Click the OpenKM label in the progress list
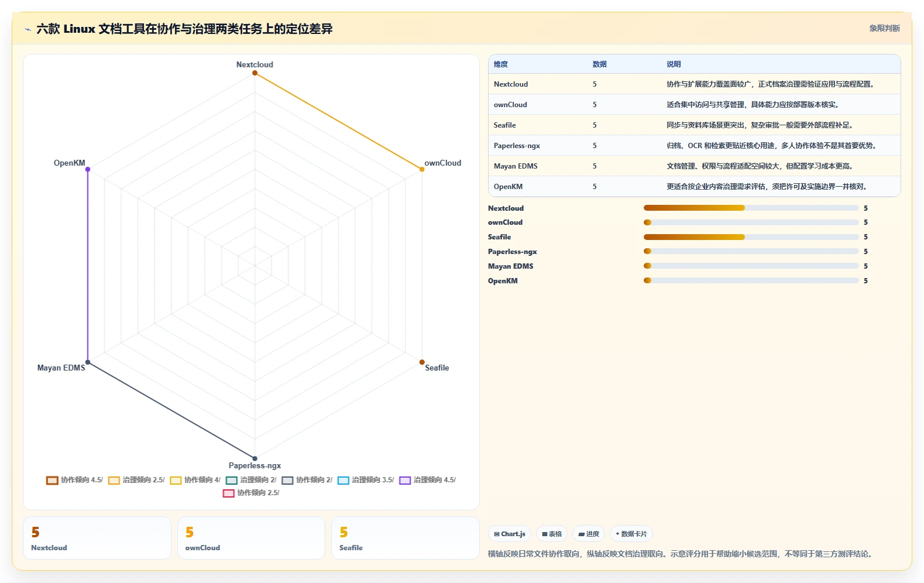Screen dimensions: 924x583 (x=503, y=281)
